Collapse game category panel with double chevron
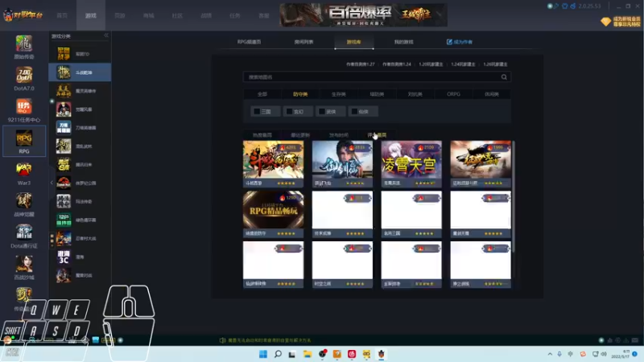The image size is (644, 362). tap(106, 35)
